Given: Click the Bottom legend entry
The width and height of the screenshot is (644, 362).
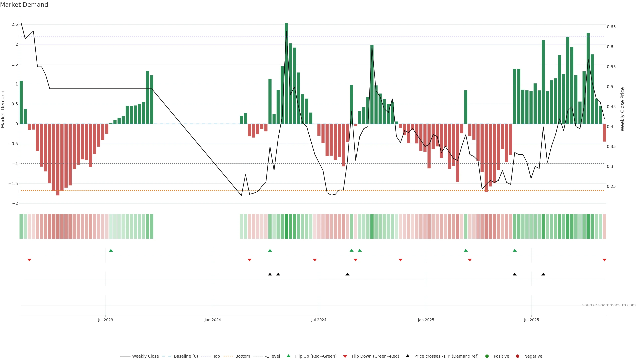Looking at the screenshot, I should pos(243,356).
